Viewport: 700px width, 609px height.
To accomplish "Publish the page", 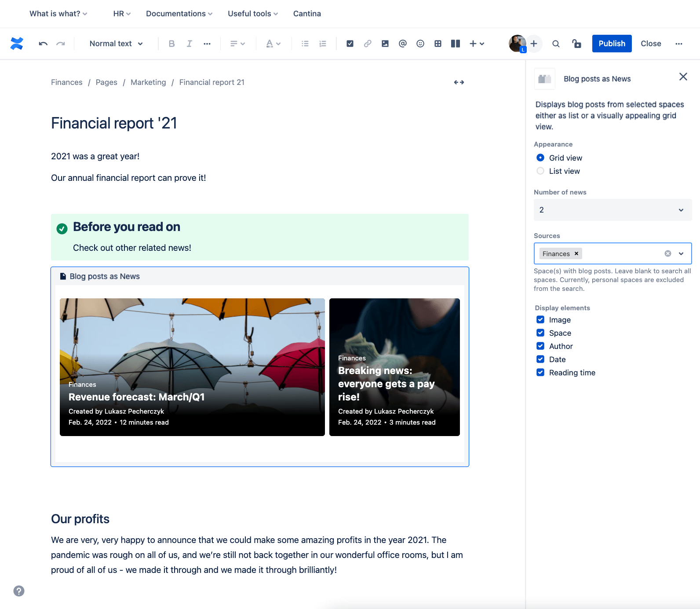I will 612,44.
